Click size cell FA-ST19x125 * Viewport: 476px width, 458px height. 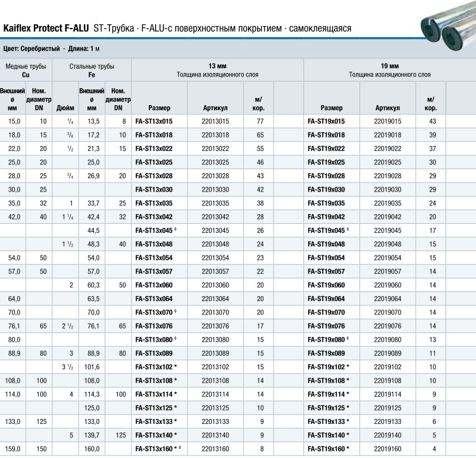[x=328, y=408]
